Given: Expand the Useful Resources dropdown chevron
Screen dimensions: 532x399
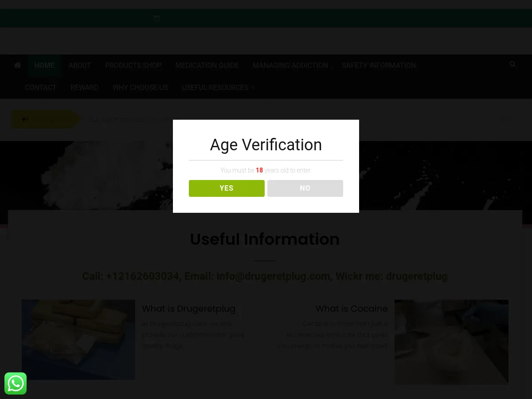Looking at the screenshot, I should pyautogui.click(x=254, y=88).
